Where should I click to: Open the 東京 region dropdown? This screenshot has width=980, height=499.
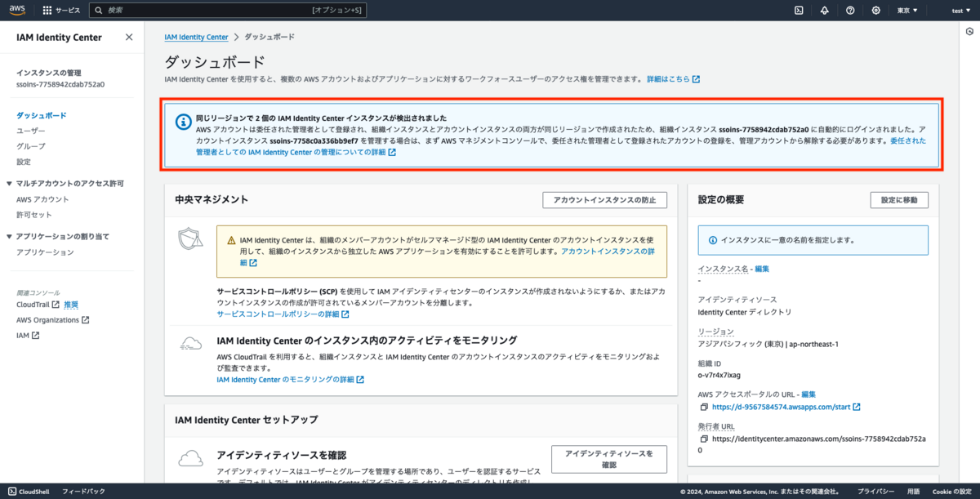click(907, 11)
